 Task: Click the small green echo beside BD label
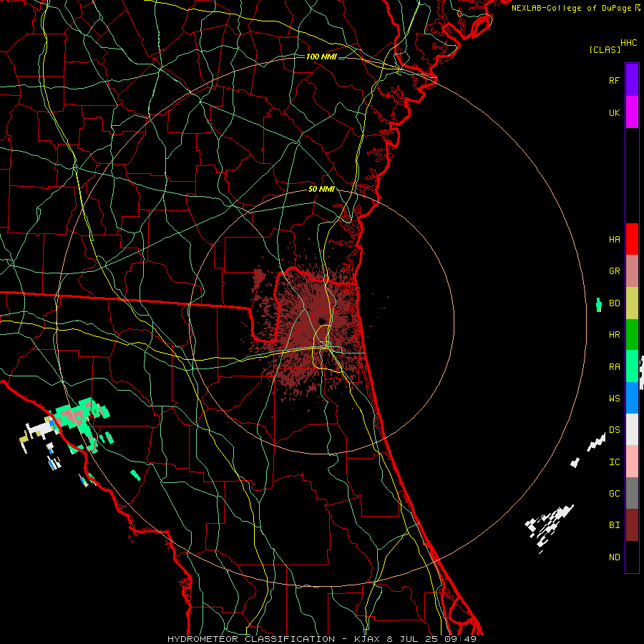tap(599, 305)
